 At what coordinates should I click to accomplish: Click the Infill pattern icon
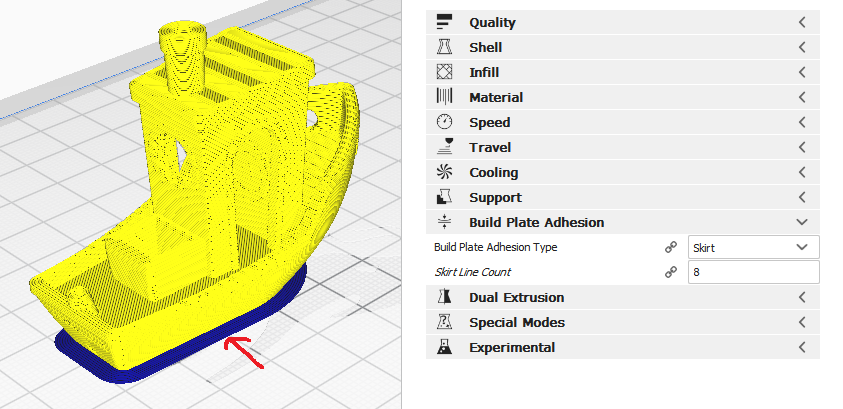[x=444, y=72]
